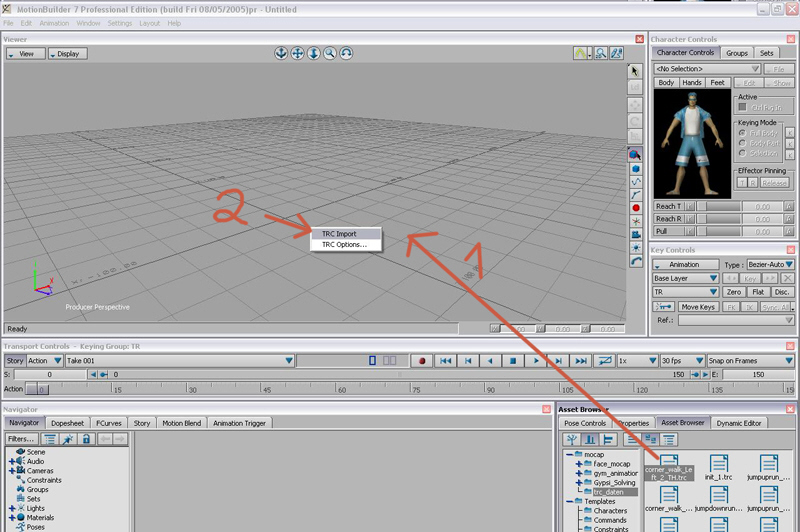Viewport: 800px width, 532px height.
Task: Click the stop button in Transport Controls
Action: [513, 360]
